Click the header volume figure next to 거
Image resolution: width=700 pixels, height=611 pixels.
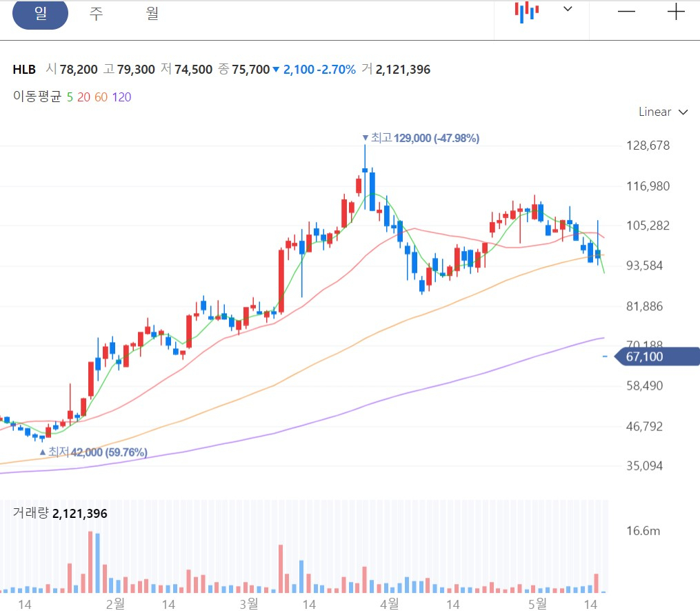point(403,70)
